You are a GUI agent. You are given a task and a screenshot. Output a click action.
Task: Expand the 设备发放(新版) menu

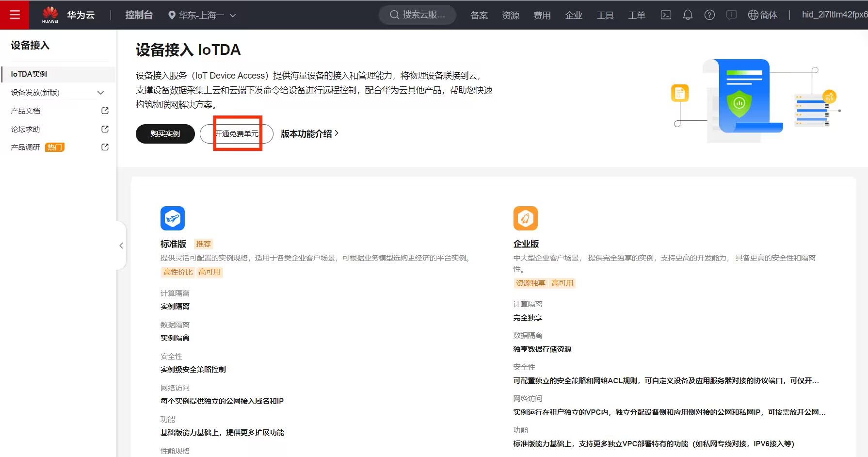[58, 92]
